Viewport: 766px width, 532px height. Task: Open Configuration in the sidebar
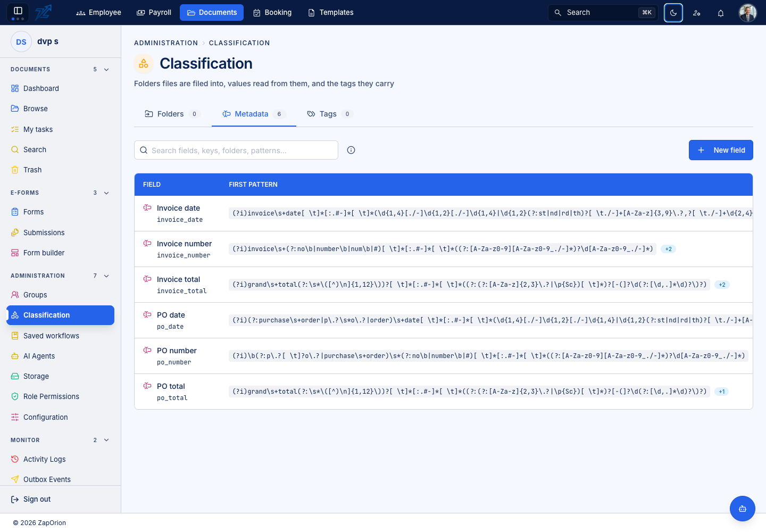click(x=60, y=417)
